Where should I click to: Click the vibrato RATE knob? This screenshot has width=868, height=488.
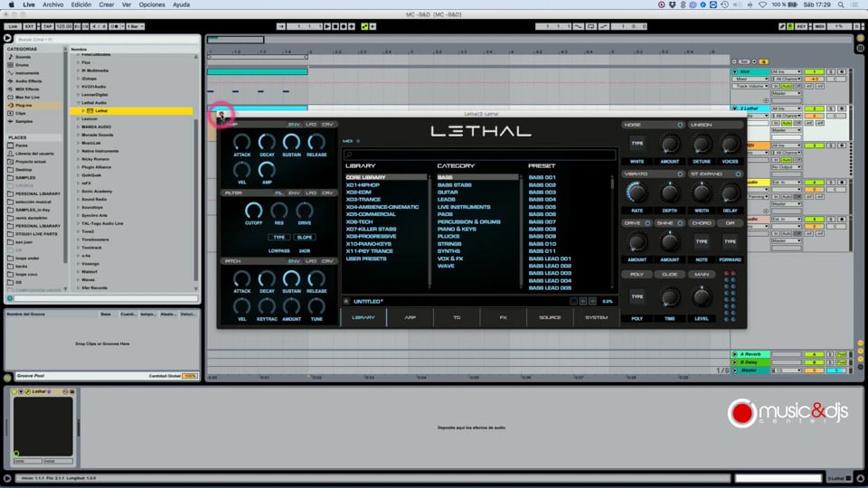[x=637, y=192]
